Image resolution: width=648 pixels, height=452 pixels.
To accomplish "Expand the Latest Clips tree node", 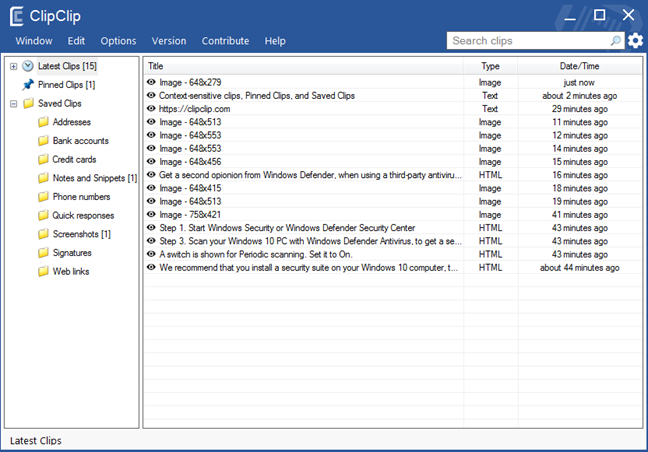I will coord(14,66).
